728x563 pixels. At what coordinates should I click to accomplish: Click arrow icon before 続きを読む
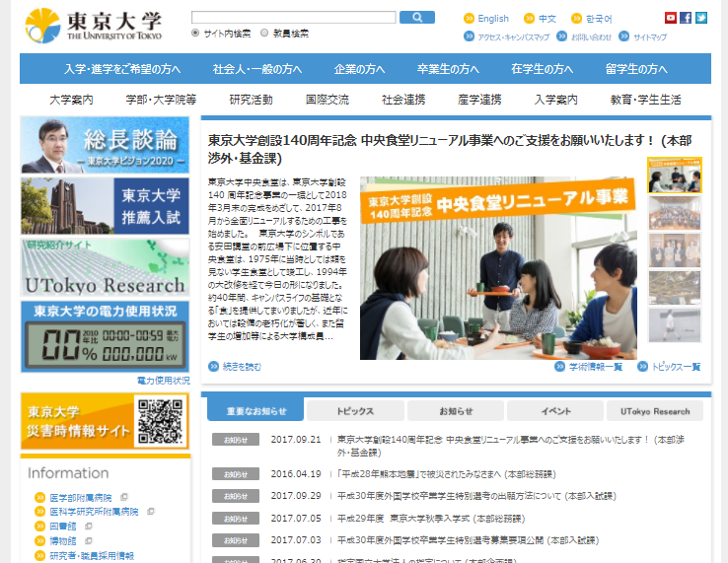pyautogui.click(x=214, y=366)
